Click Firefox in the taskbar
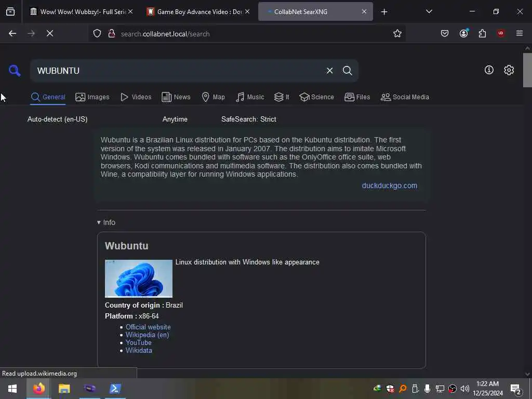This screenshot has width=532, height=399. pos(38,389)
